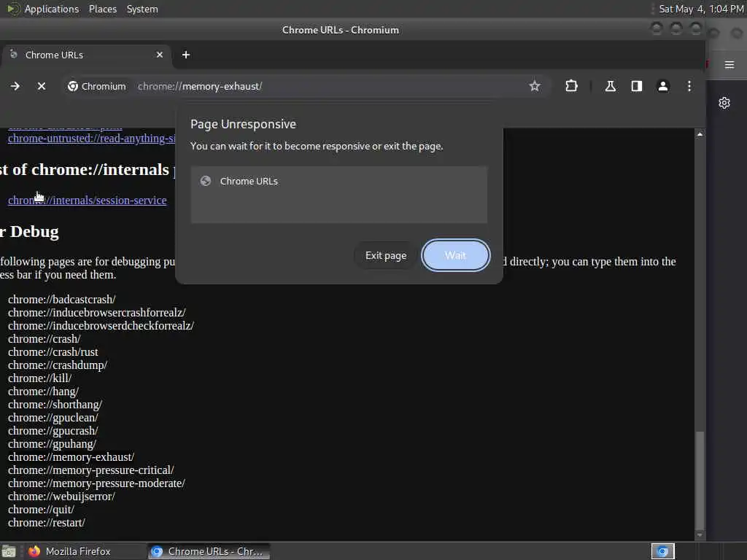747x560 pixels.
Task: Click the chrome://shorthang/ text
Action: 55,404
